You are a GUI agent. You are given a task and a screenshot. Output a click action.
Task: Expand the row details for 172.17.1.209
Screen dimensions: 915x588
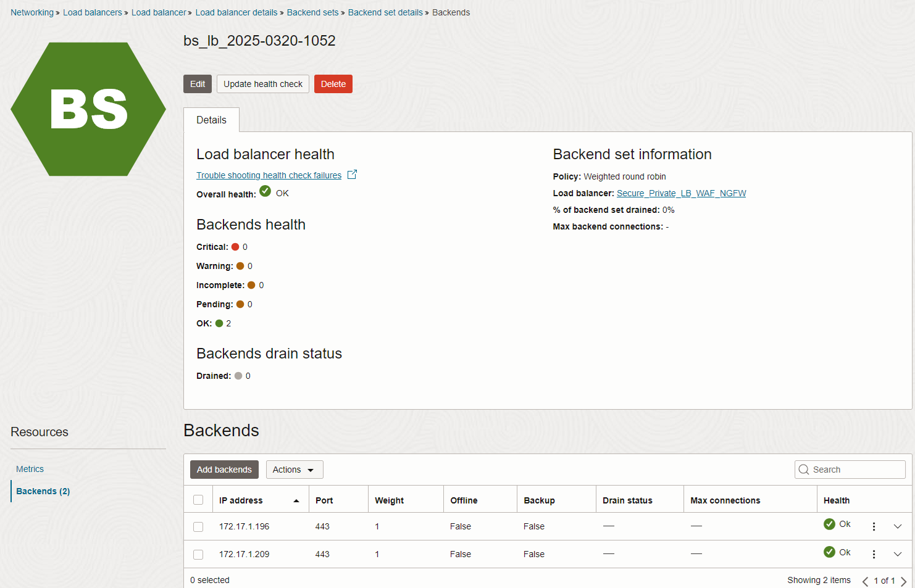[x=898, y=554]
